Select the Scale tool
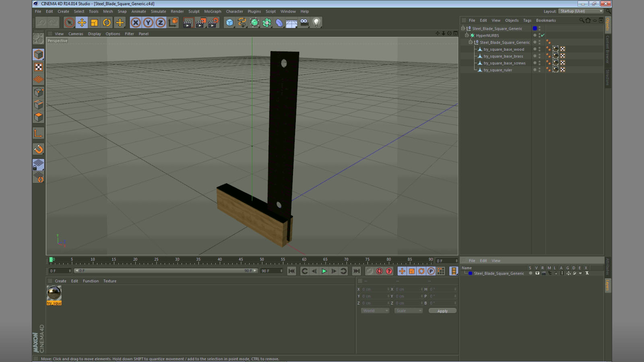 (x=94, y=23)
